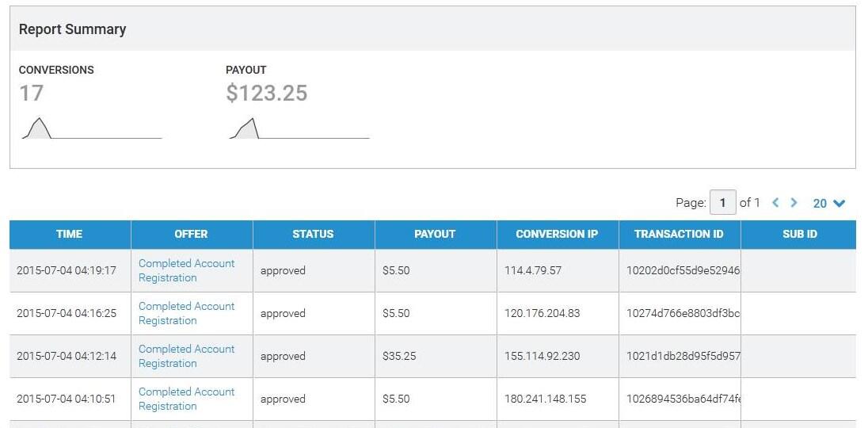Image resolution: width=868 pixels, height=428 pixels.
Task: Select transaction ID starting 1021d1db28d95f
Action: pyautogui.click(x=683, y=356)
